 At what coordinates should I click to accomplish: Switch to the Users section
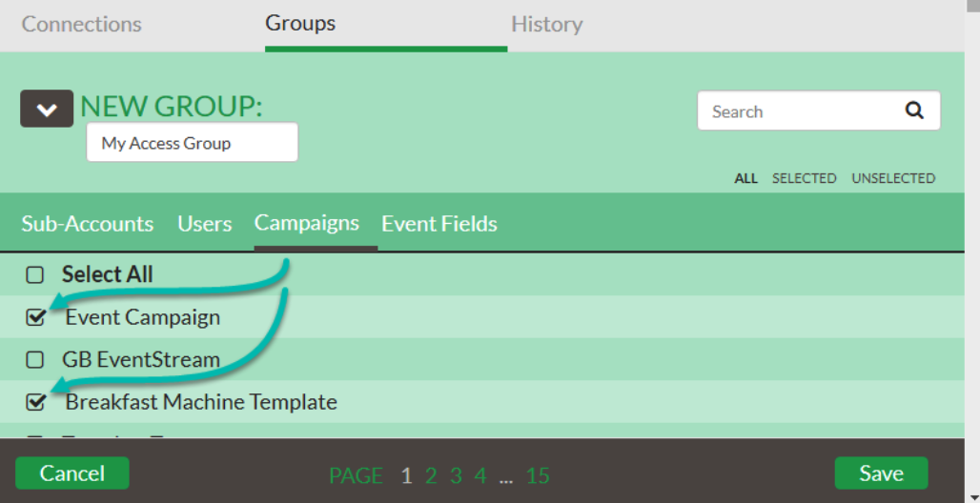204,224
